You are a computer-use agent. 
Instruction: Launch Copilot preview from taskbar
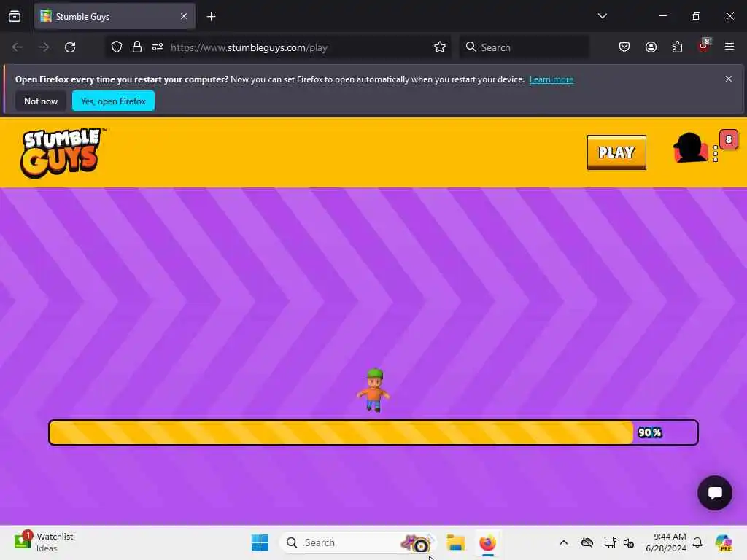click(x=724, y=542)
